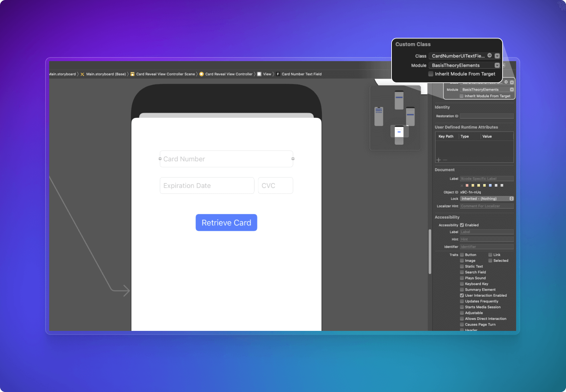Enable Inherit Module From Target in callout
This screenshot has height=392, width=566.
pos(431,74)
